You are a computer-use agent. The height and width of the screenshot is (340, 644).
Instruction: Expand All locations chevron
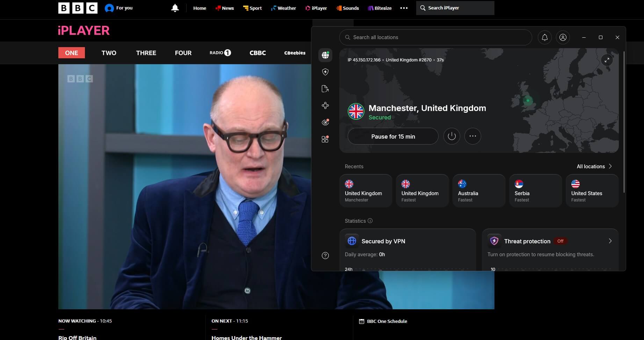(x=610, y=166)
